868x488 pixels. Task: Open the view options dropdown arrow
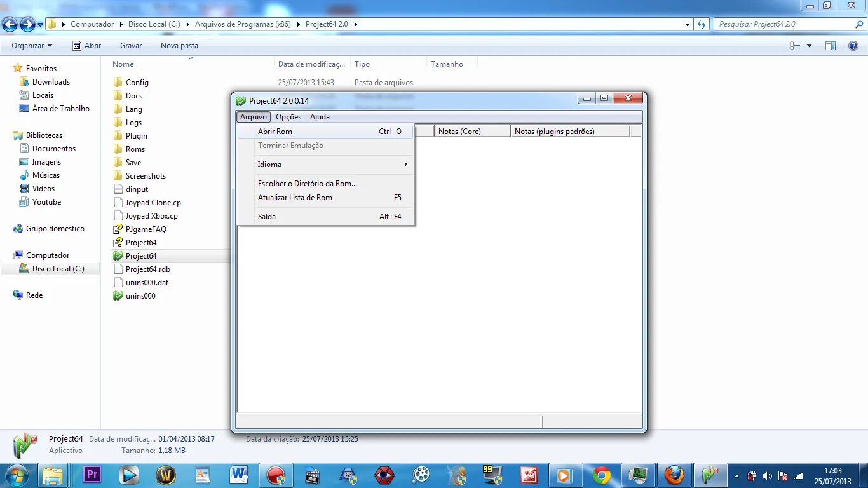[x=809, y=46]
